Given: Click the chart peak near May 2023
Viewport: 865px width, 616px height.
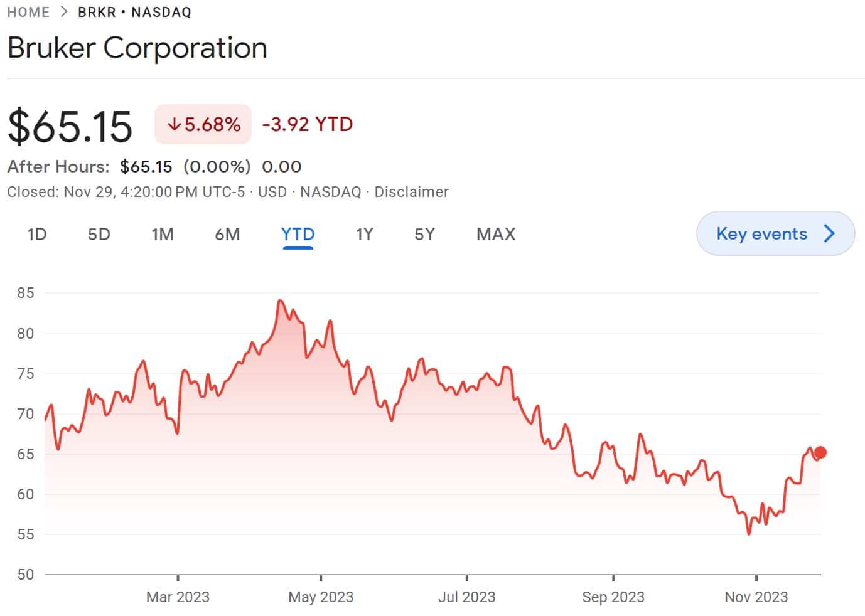Looking at the screenshot, I should 280,301.
